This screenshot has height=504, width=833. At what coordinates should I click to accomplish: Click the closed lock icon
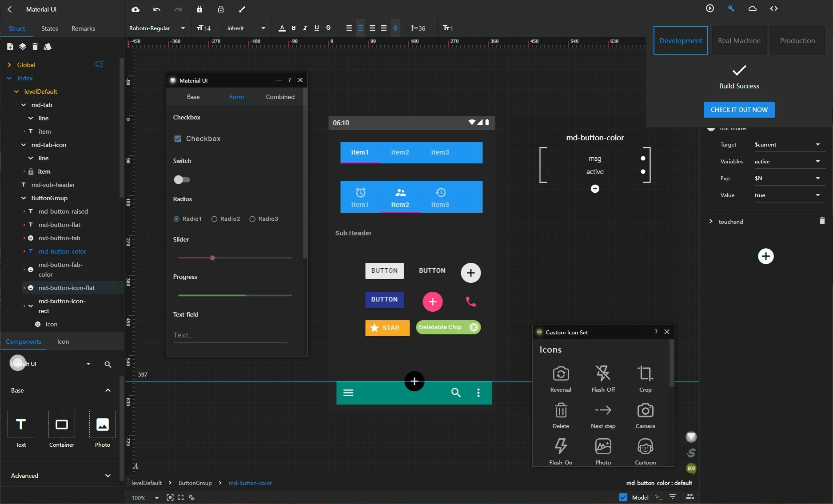pos(199,9)
